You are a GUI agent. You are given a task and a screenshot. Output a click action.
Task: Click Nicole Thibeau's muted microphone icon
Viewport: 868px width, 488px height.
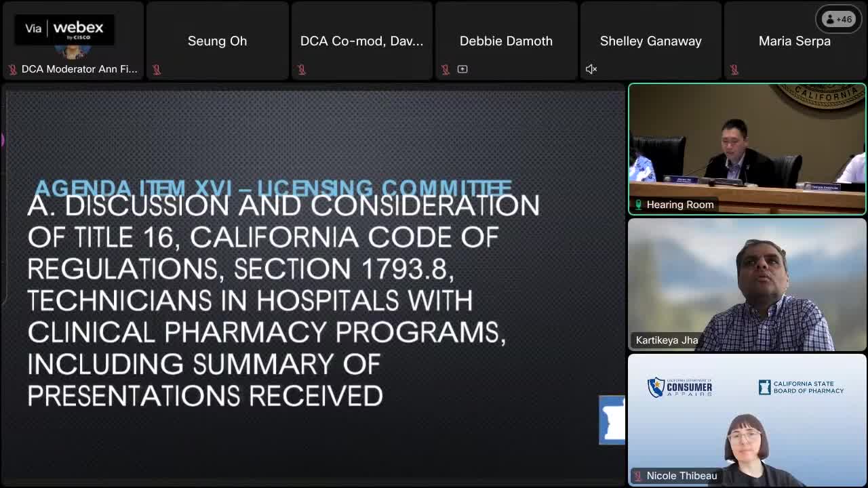(638, 476)
